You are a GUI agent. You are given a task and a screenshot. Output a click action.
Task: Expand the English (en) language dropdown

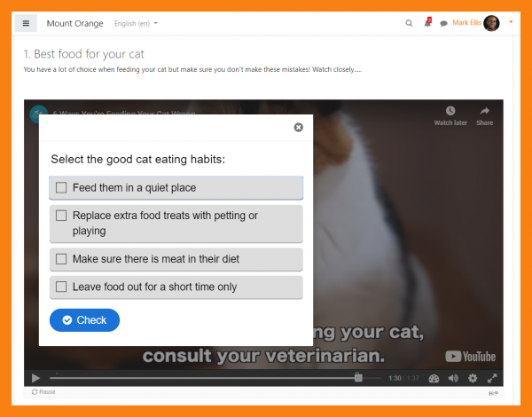[x=136, y=23]
